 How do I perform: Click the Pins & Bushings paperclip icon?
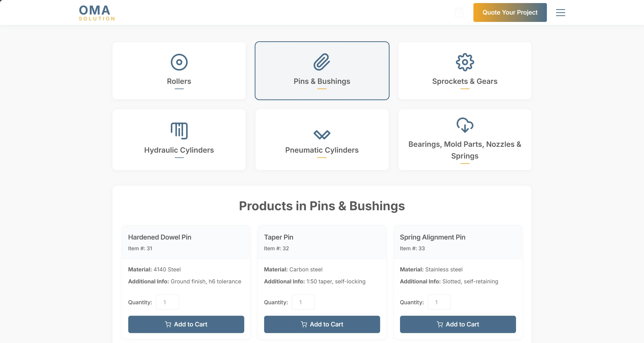click(322, 62)
